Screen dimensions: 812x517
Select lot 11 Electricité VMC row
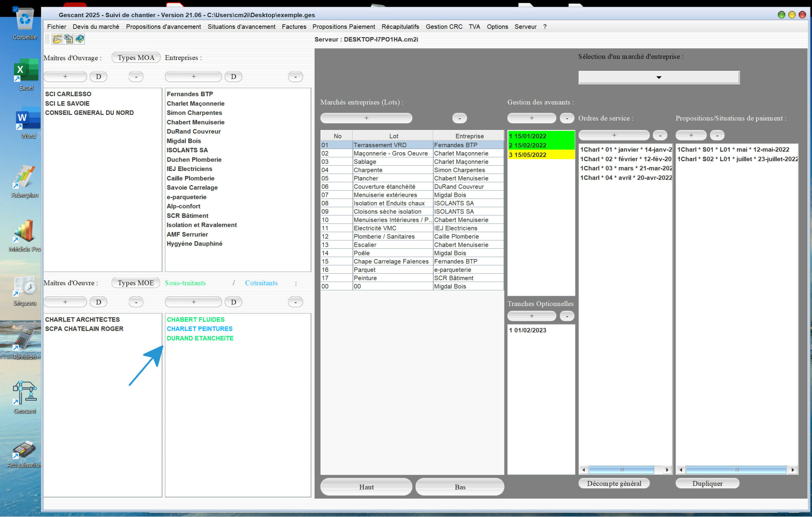click(412, 228)
